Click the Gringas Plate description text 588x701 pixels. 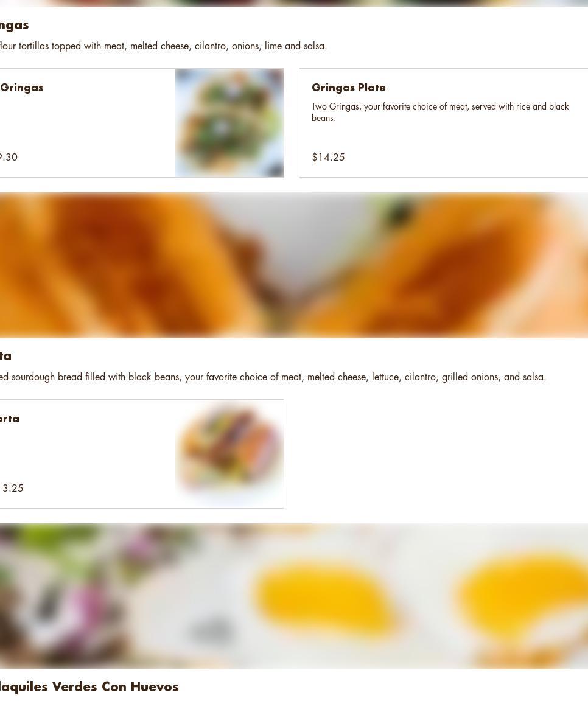(439, 112)
